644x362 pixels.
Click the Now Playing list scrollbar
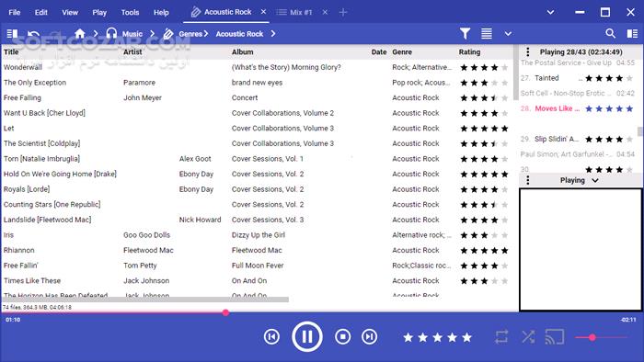[x=640, y=131]
